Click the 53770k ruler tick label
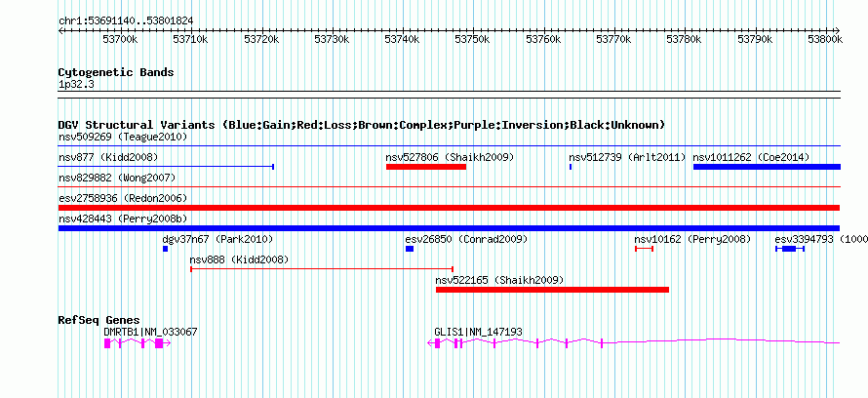 point(613,39)
